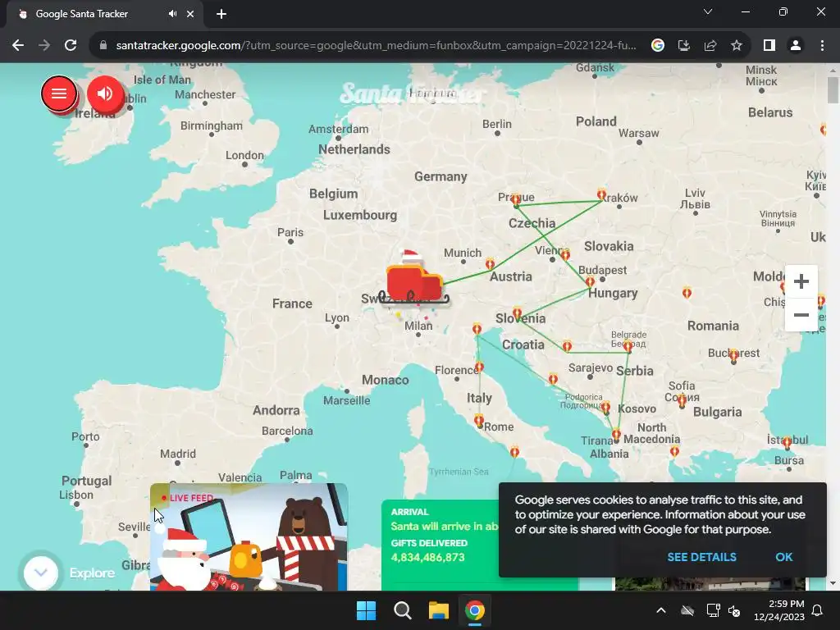Show hidden system tray icons
Viewport: 840px width, 630px height.
pos(661,610)
